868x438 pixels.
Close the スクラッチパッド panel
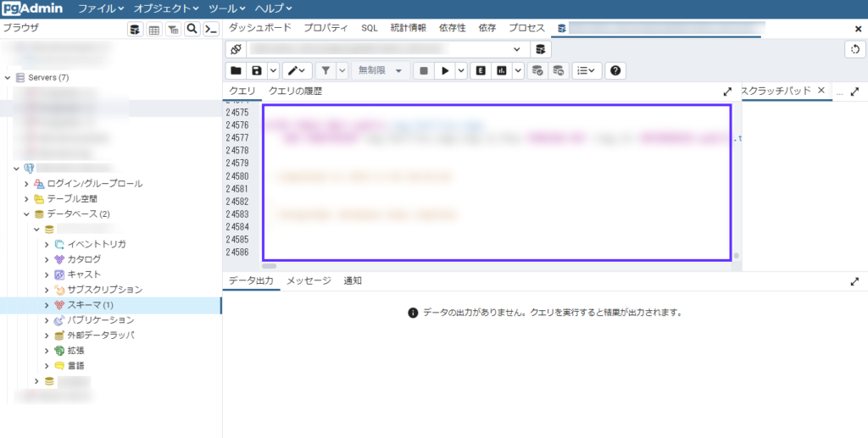[821, 90]
